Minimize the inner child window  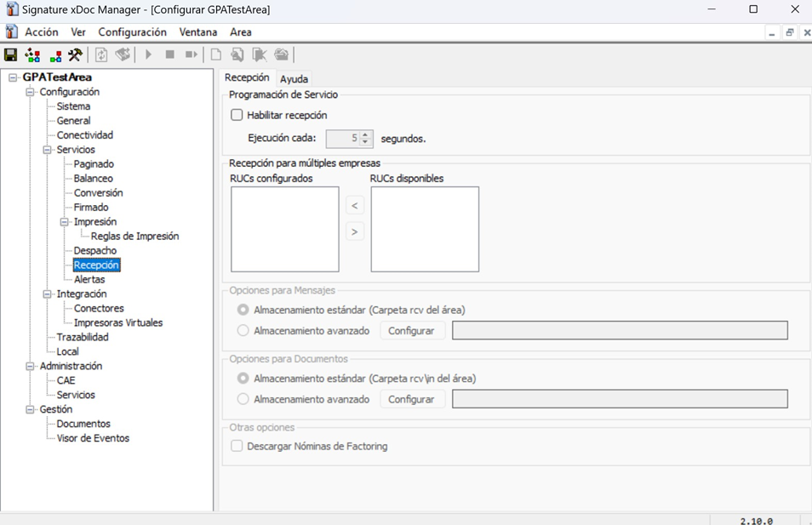[772, 32]
